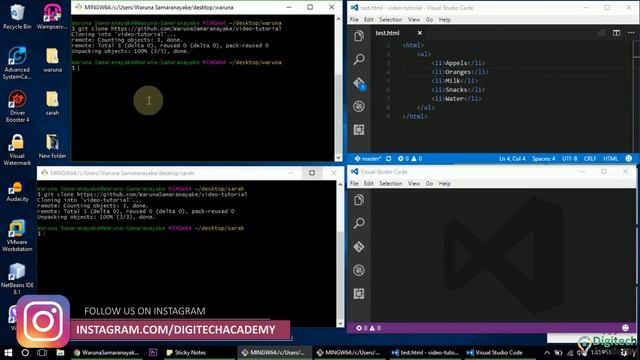The width and height of the screenshot is (640, 360).
Task: Open Source Control in bottom VS Code window
Action: pos(359,247)
